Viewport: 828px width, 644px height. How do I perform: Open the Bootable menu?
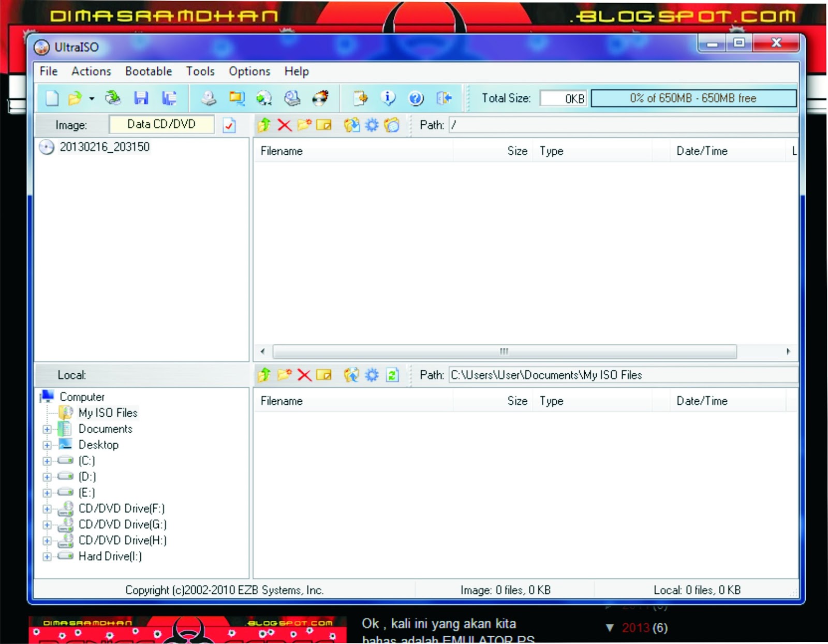[x=149, y=71]
